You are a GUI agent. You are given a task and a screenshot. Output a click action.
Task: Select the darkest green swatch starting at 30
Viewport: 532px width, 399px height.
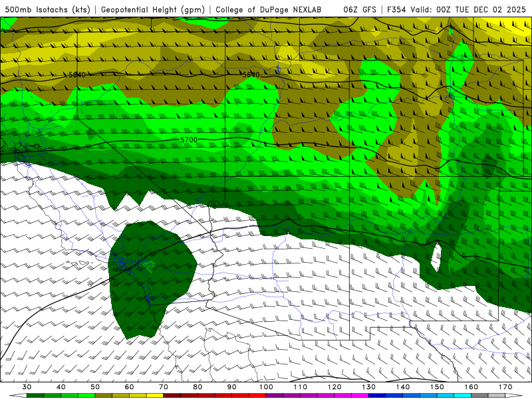pos(35,396)
